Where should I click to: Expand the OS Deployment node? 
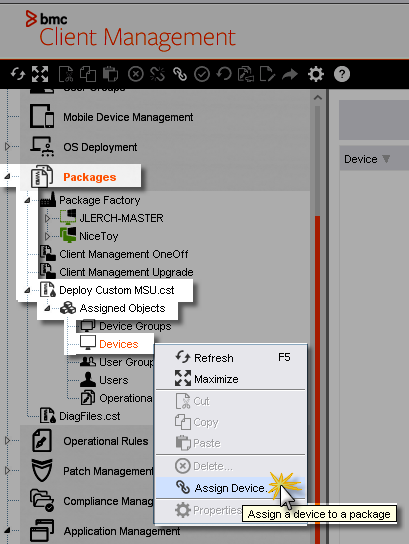[x=7, y=146]
